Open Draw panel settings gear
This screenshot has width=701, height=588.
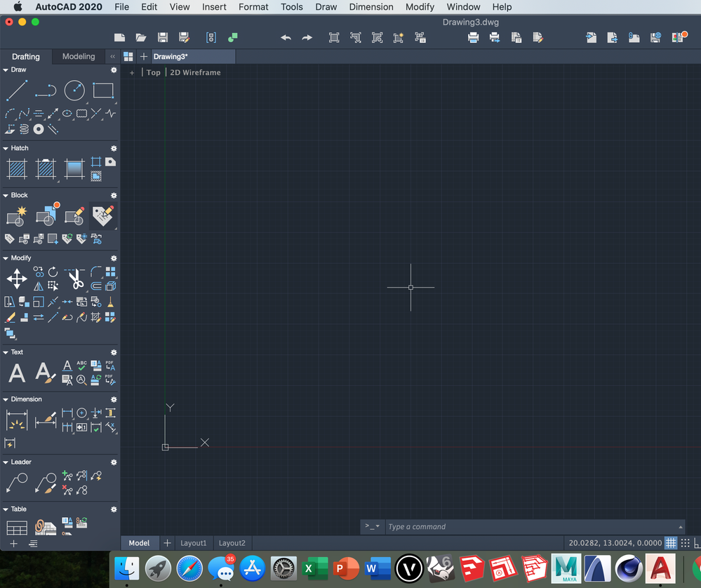(x=114, y=69)
